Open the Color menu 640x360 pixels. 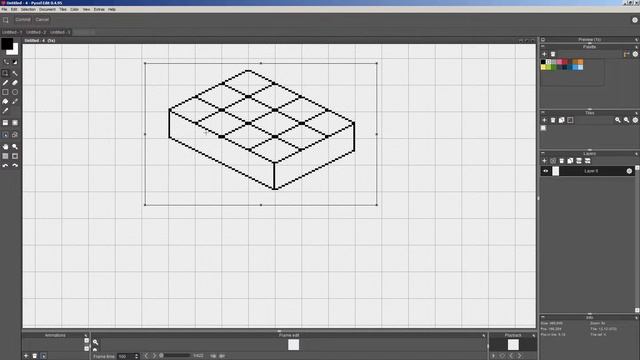tap(74, 9)
